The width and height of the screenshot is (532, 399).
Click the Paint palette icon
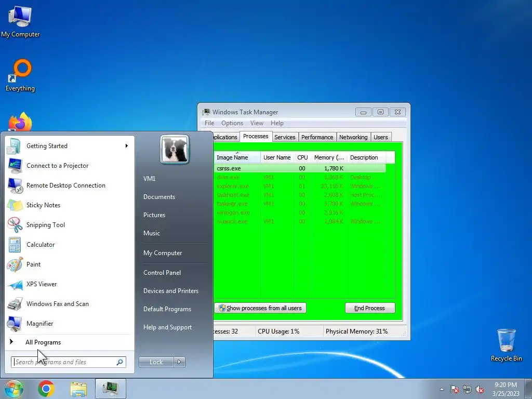point(15,264)
